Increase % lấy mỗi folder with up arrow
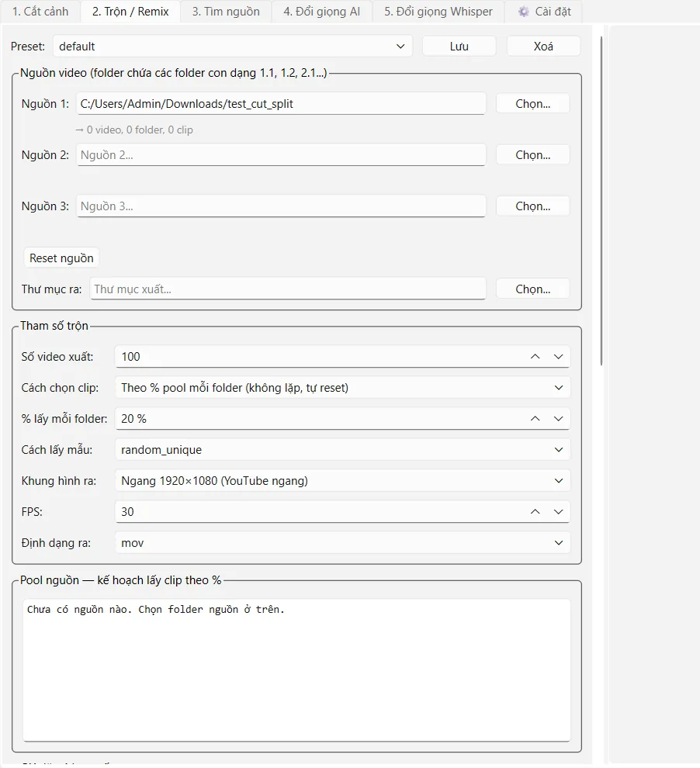 point(535,419)
